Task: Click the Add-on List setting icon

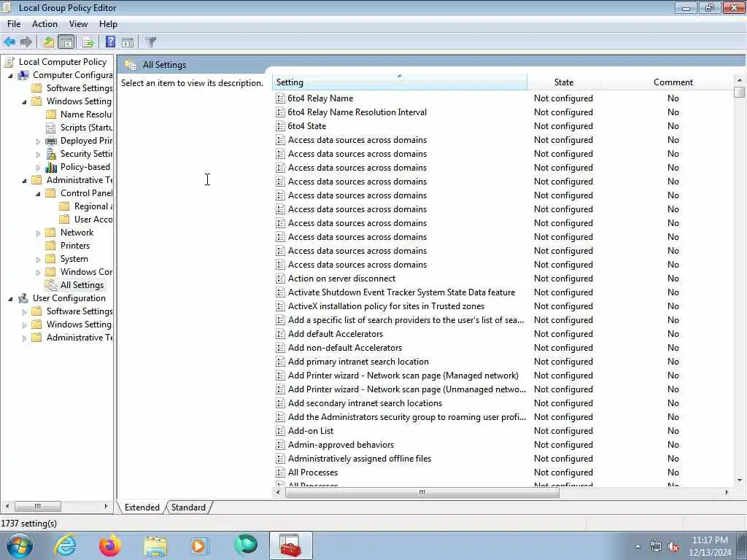Action: tap(280, 431)
